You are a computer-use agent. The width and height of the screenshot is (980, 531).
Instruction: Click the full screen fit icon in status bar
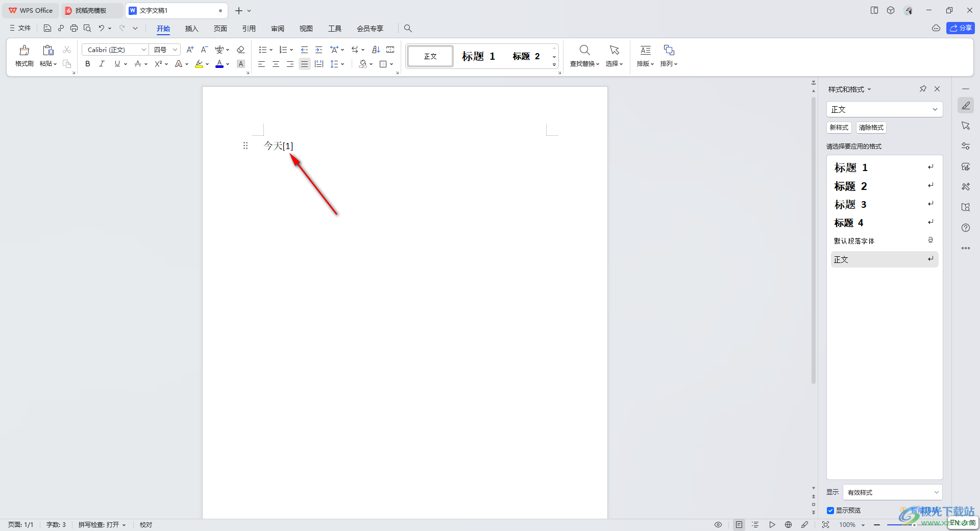pyautogui.click(x=825, y=524)
